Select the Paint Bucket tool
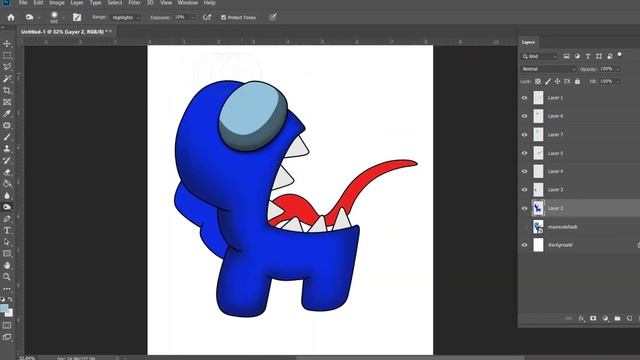Image resolution: width=640 pixels, height=360 pixels. (x=7, y=184)
